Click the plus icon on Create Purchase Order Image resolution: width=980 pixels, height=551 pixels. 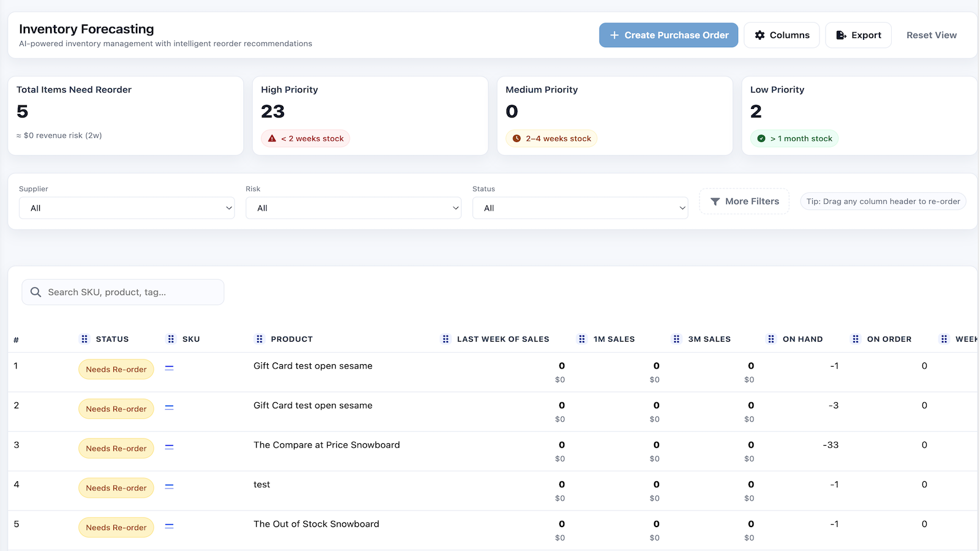pos(614,35)
